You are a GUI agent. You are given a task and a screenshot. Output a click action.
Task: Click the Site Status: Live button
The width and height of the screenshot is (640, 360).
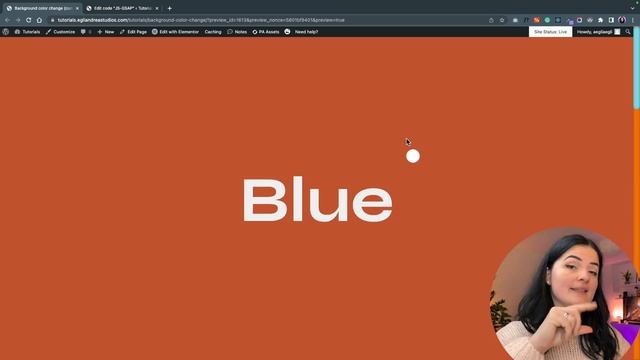[x=550, y=32]
